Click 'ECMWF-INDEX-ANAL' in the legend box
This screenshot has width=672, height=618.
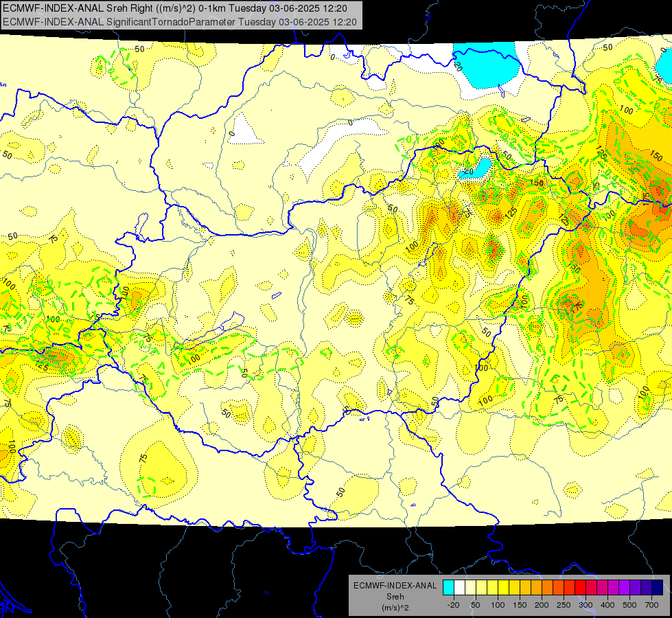tap(395, 586)
